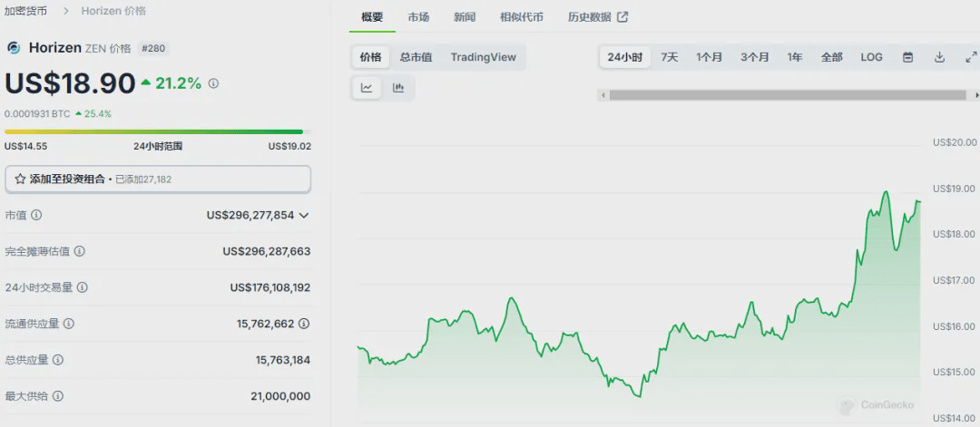Click the 15,763,184 total supply value
This screenshot has height=427, width=980.
283,360
